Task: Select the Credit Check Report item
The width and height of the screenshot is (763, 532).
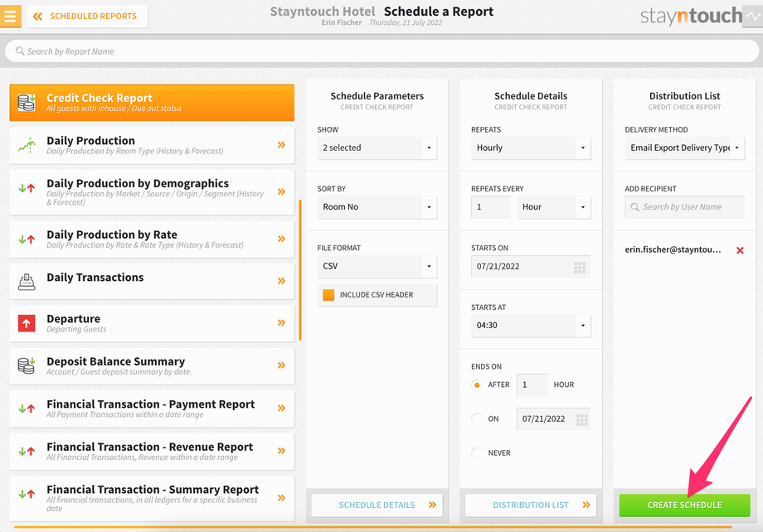Action: pyautogui.click(x=152, y=103)
